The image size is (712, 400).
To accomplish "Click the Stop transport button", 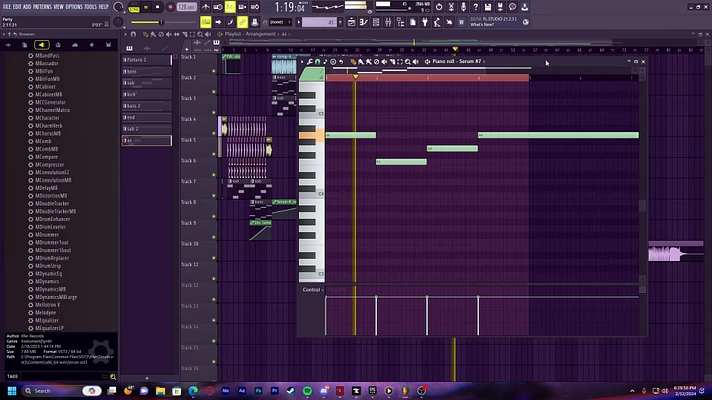I will 158,7.
